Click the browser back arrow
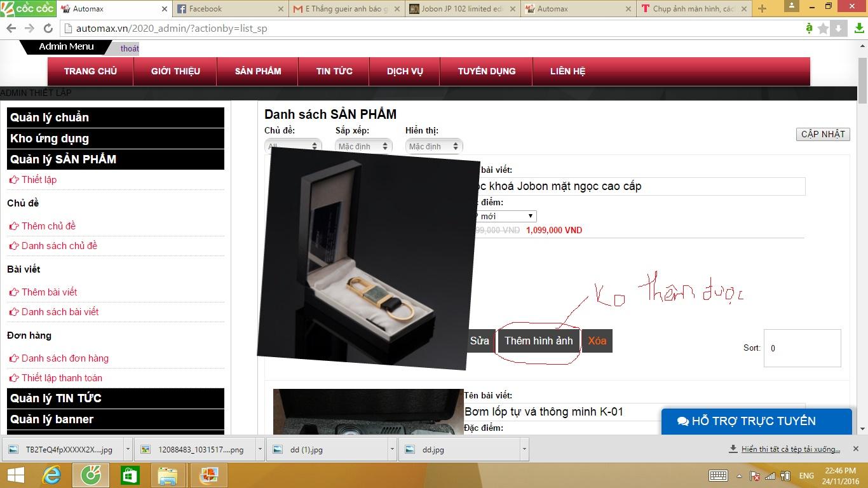Screen dimensions: 868x488 tap(11, 29)
